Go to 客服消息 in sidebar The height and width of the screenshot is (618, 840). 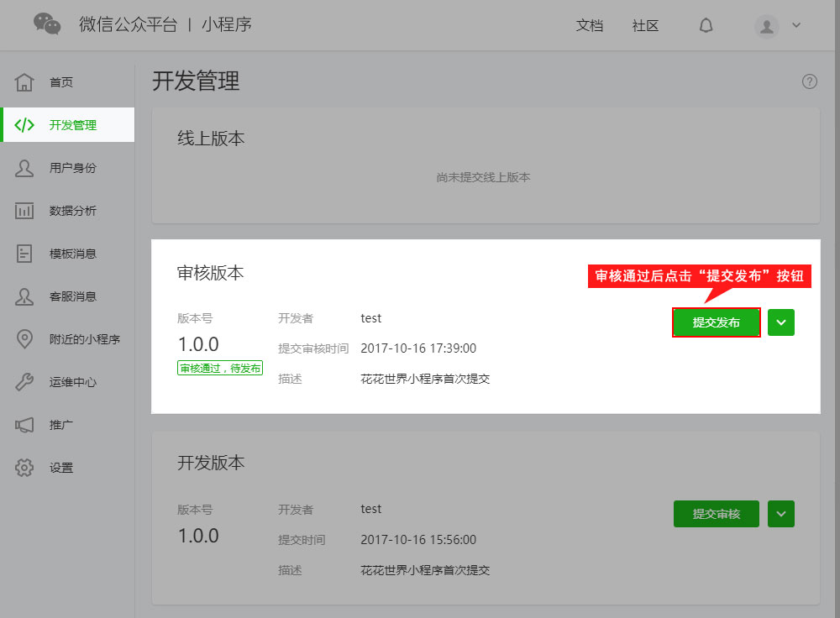pos(72,296)
